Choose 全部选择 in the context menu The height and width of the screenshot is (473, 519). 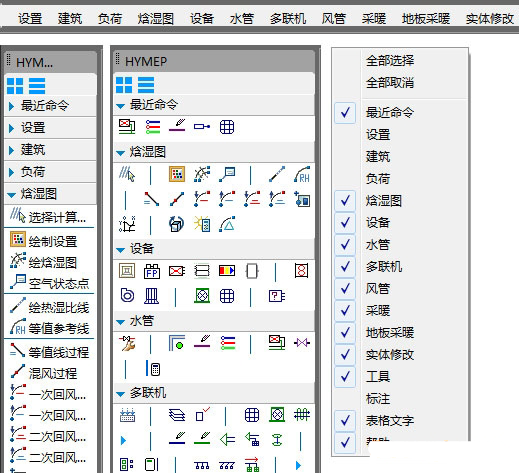click(x=390, y=61)
